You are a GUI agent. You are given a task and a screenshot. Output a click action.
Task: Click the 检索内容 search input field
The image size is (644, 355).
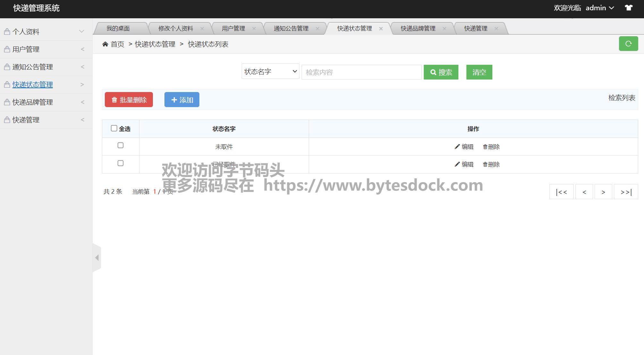361,72
